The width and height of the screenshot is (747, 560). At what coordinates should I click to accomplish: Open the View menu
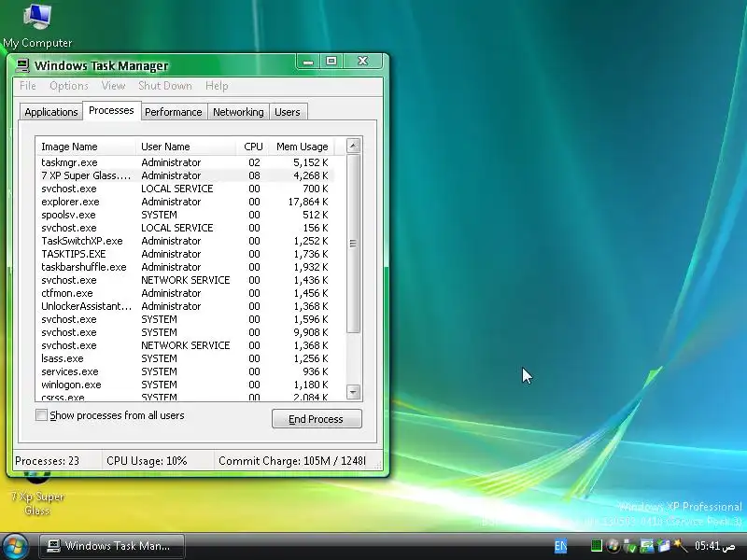click(x=113, y=86)
